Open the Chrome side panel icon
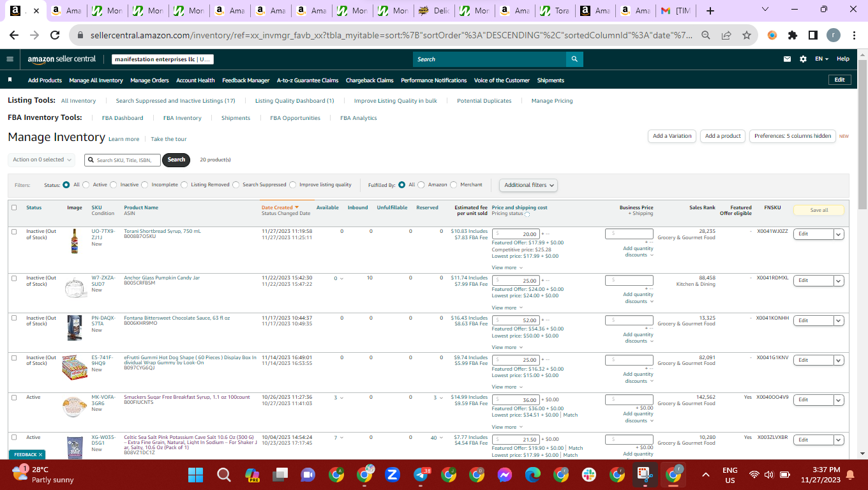This screenshot has width=868, height=490. [813, 36]
